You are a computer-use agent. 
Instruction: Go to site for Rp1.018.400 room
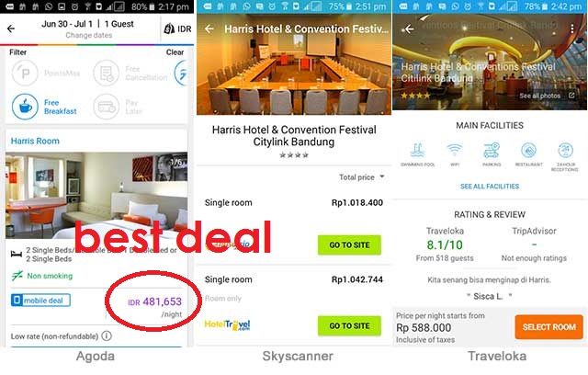[349, 244]
